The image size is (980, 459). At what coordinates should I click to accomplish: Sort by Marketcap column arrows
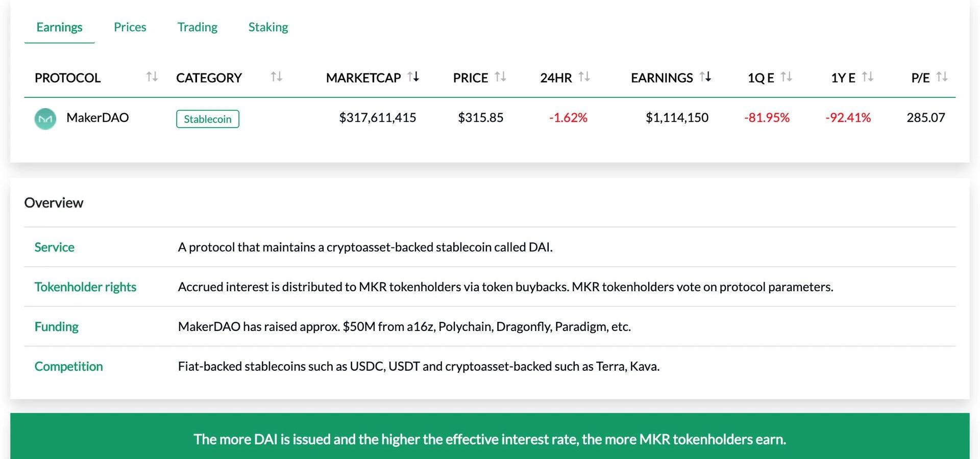(x=413, y=77)
